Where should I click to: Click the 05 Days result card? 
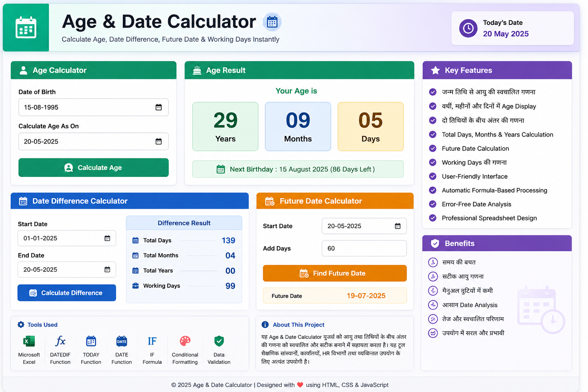(x=371, y=126)
